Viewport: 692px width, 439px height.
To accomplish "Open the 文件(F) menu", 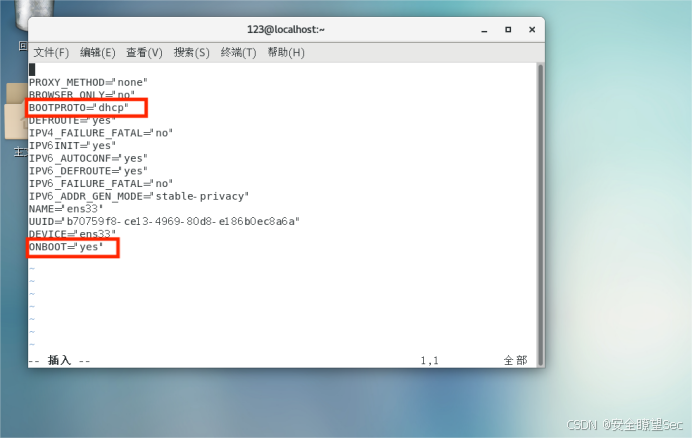I will click(51, 53).
